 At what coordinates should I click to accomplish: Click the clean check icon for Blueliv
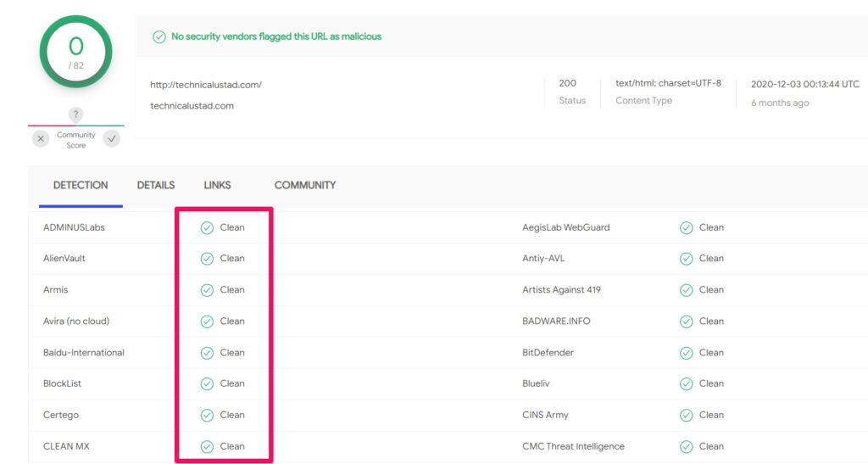click(687, 384)
